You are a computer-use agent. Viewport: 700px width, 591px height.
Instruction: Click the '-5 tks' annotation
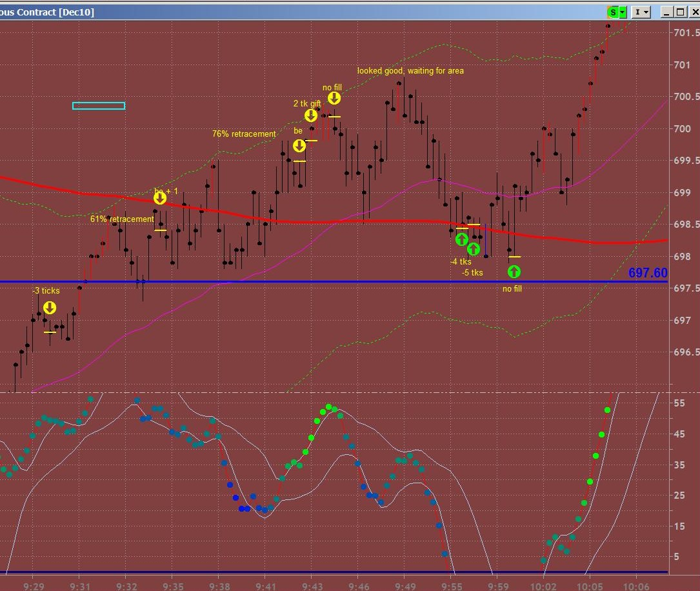[x=472, y=272]
